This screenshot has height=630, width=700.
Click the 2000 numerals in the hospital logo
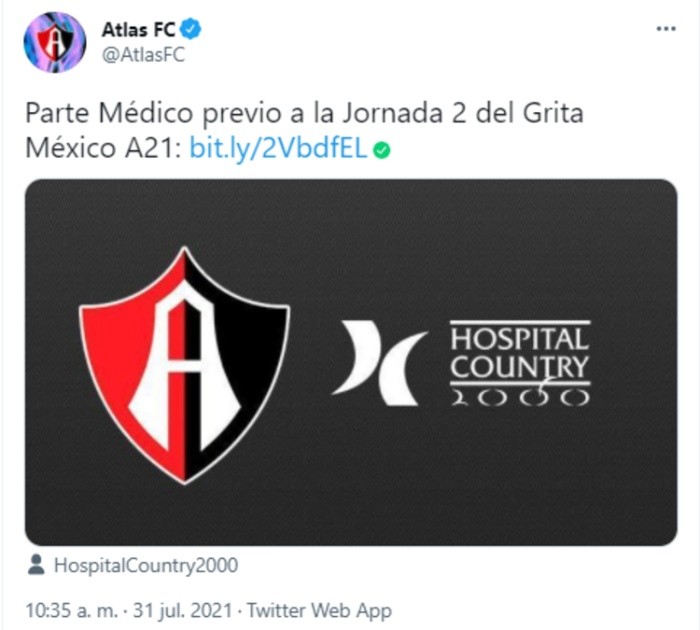(x=520, y=396)
